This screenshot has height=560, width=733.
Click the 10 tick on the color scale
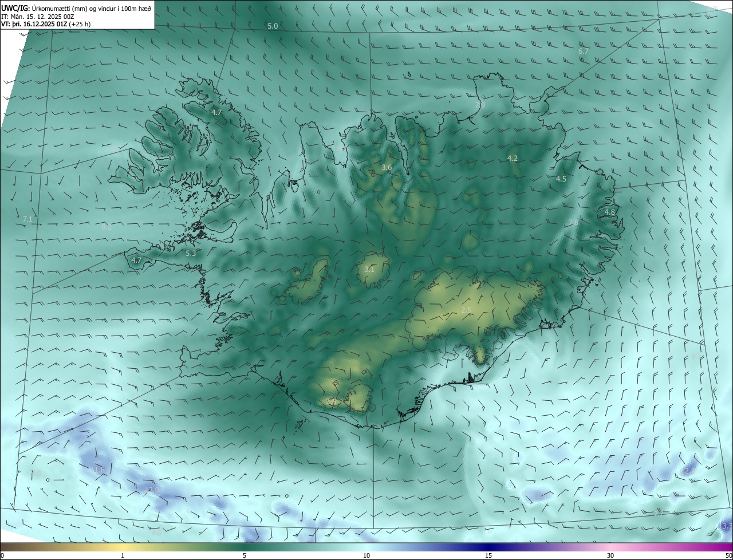pos(366,555)
